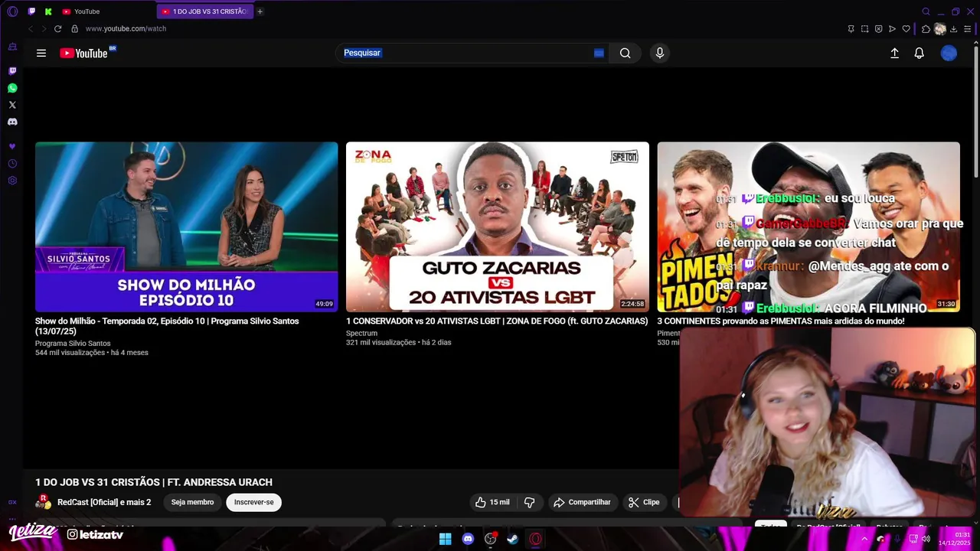The width and height of the screenshot is (980, 551).
Task: Open search in tabs magnifier
Action: coord(926,11)
